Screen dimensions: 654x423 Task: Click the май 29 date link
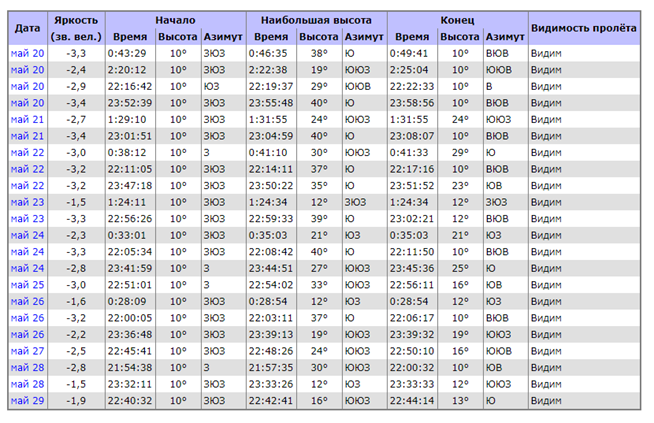tap(27, 401)
